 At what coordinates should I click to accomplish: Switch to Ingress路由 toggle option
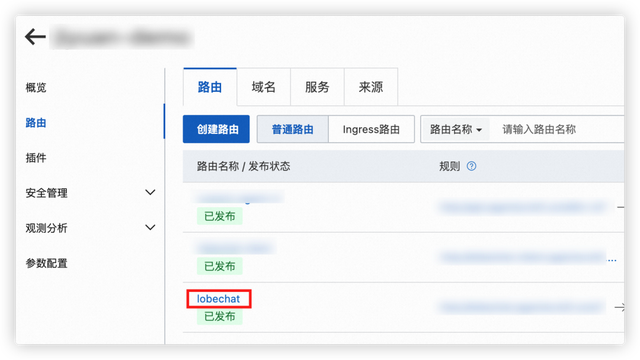tap(371, 129)
